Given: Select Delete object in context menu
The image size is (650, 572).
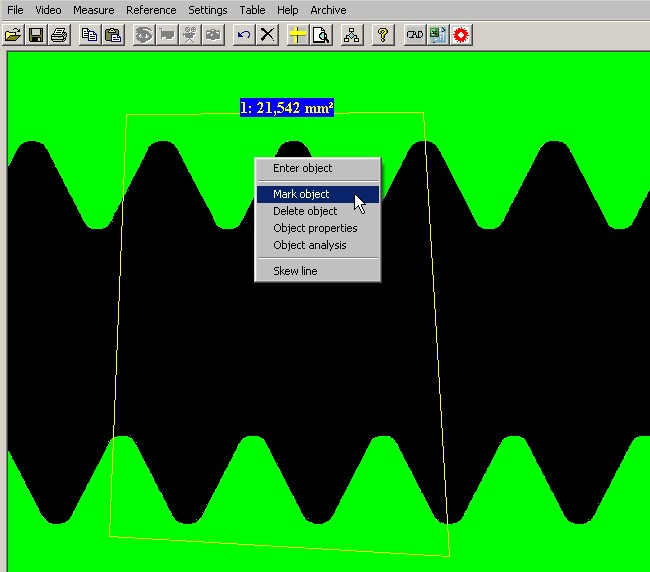Looking at the screenshot, I should coord(305,211).
